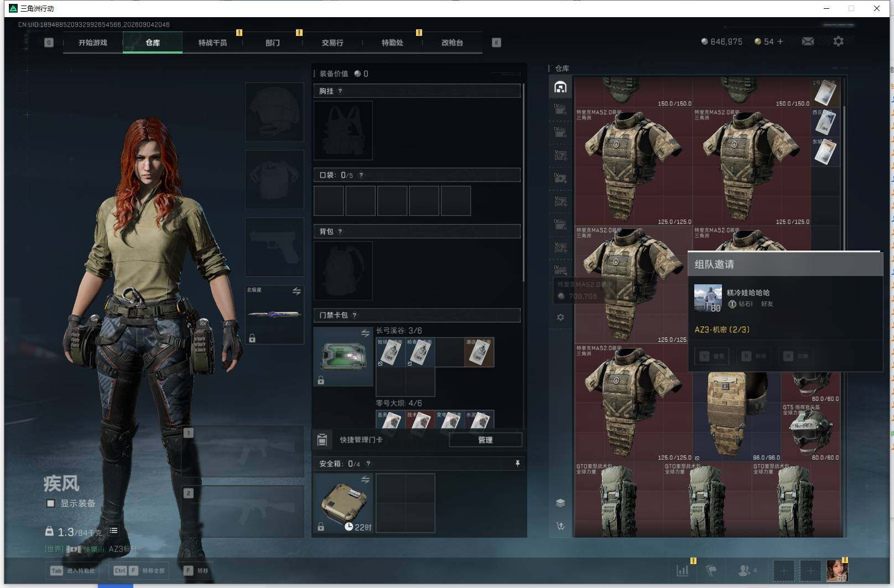Screen dimensions: 894x588
Task: Open the 改枪台 tab
Action: 452,43
